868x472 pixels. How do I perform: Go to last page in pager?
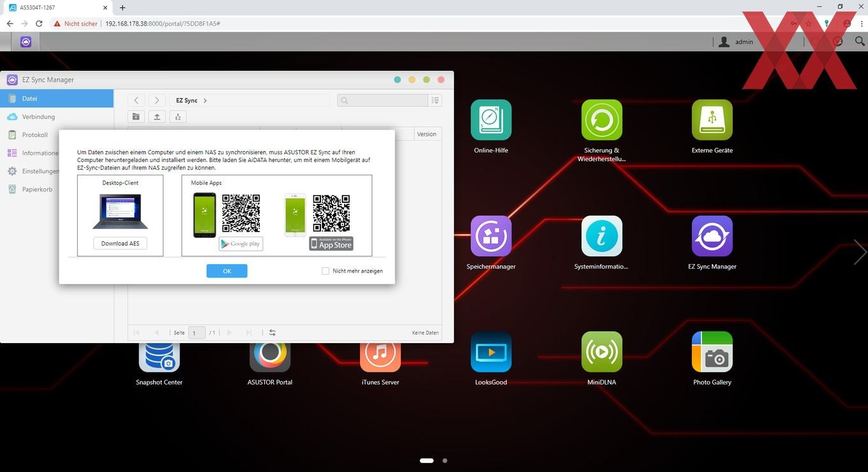249,332
